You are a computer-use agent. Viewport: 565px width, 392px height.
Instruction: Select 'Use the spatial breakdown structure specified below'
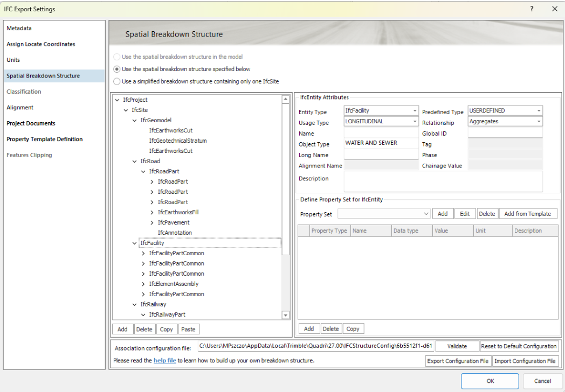click(x=117, y=69)
